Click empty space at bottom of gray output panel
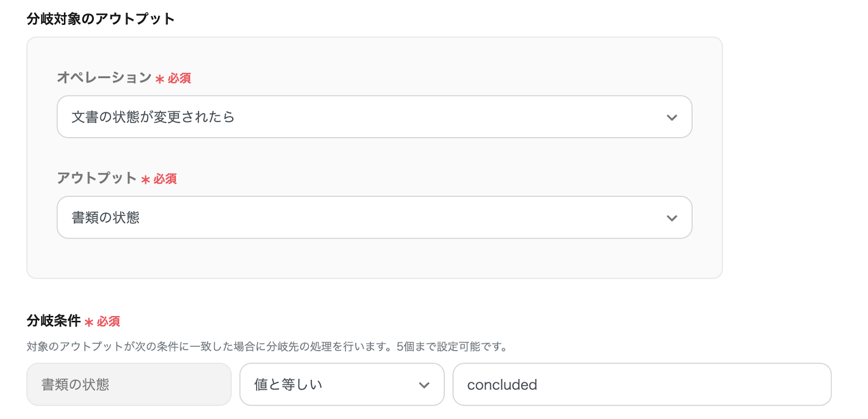 [374, 259]
